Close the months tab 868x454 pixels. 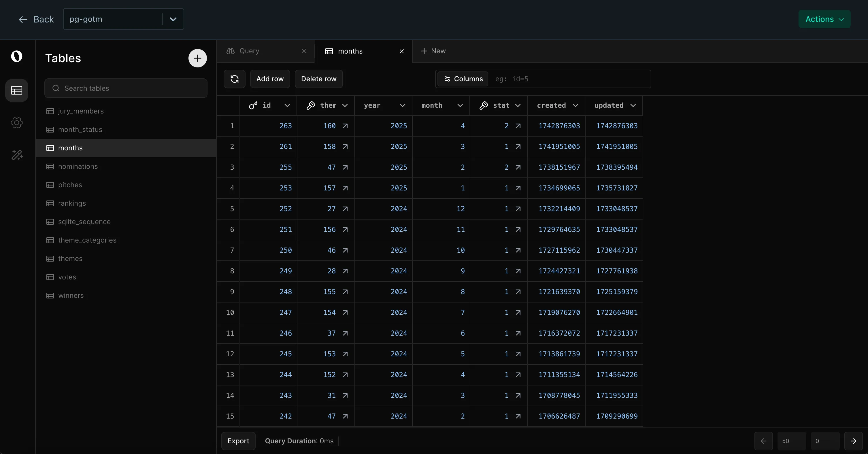(x=402, y=51)
